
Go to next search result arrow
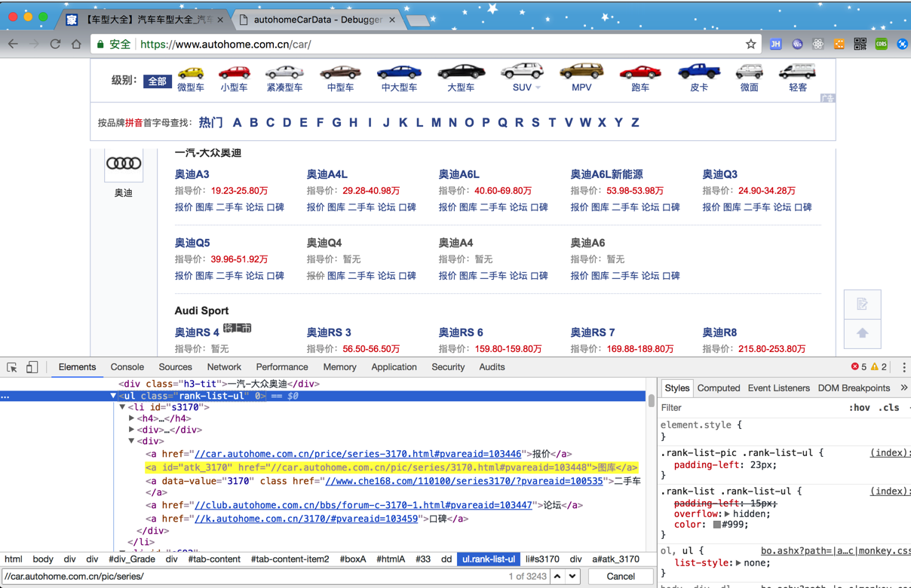[573, 577]
